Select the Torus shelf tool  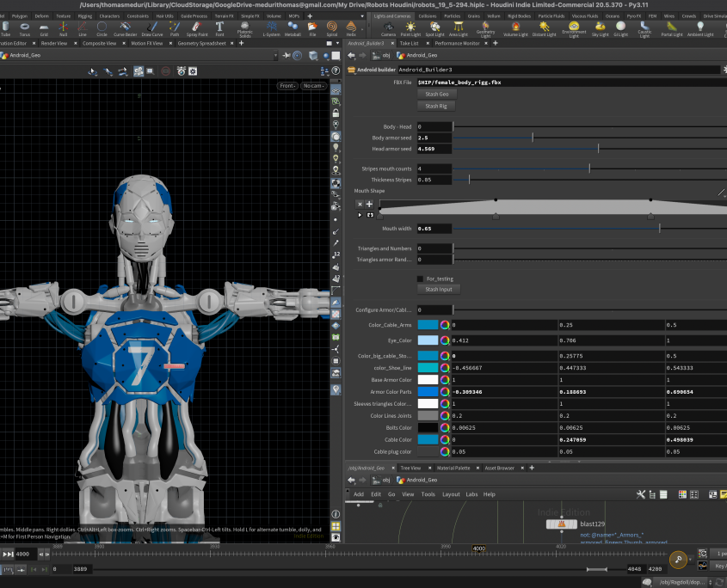[24, 28]
